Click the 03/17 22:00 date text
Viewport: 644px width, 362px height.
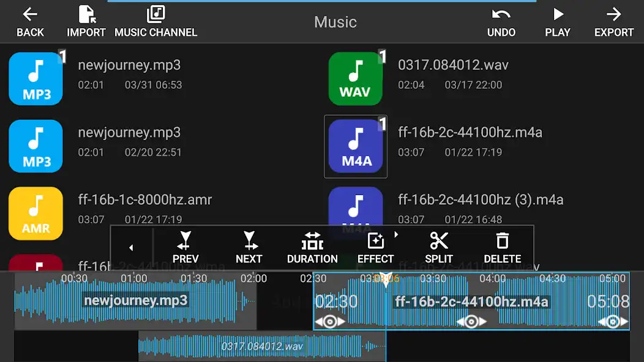click(473, 85)
